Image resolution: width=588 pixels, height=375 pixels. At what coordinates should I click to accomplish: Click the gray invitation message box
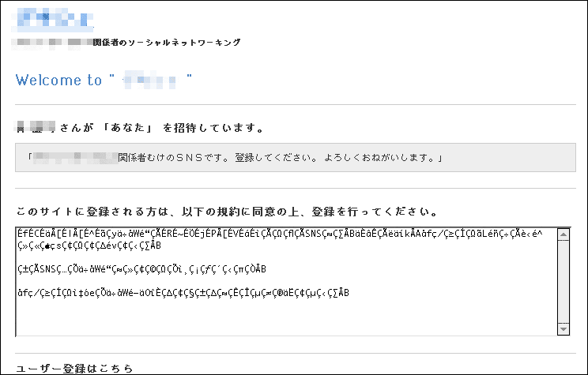[x=292, y=158]
